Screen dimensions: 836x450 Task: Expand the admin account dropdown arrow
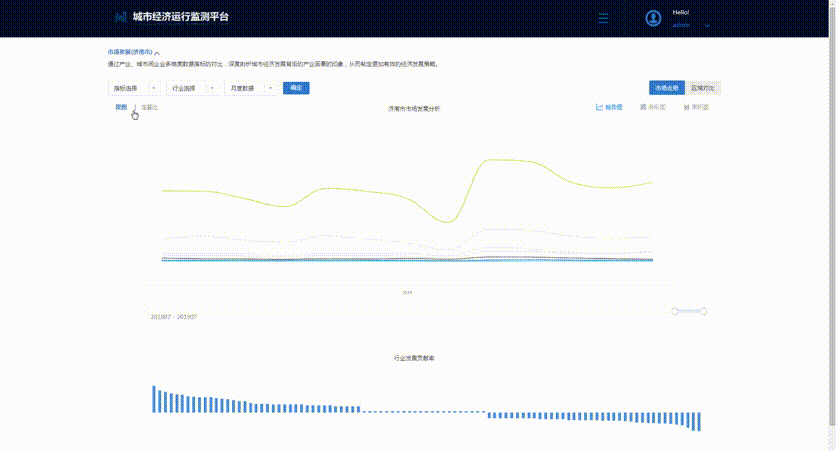[x=707, y=26]
